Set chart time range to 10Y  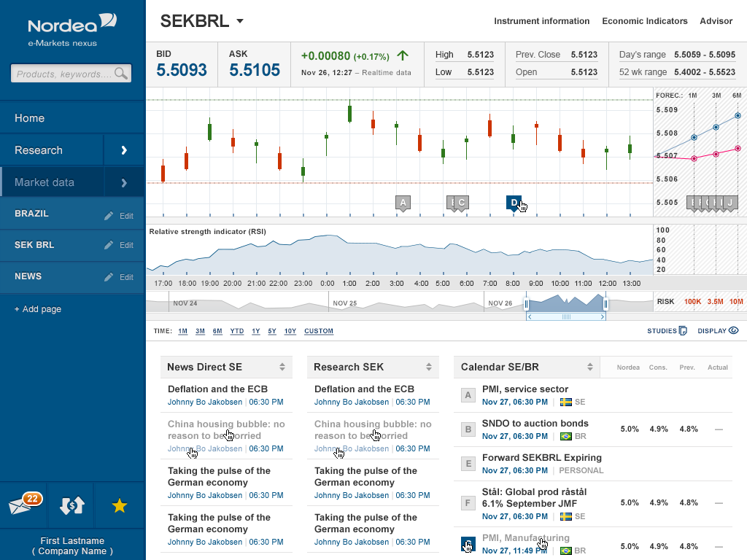(x=290, y=331)
